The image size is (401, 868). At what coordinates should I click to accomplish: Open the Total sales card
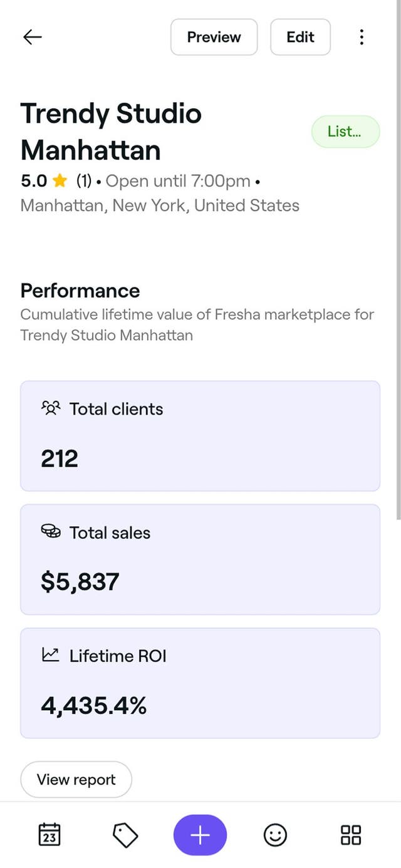(x=200, y=559)
